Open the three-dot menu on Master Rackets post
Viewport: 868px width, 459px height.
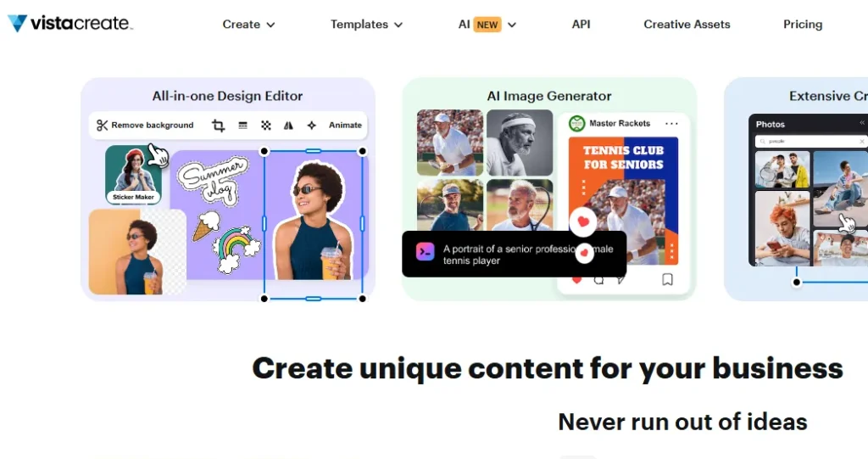(x=671, y=124)
